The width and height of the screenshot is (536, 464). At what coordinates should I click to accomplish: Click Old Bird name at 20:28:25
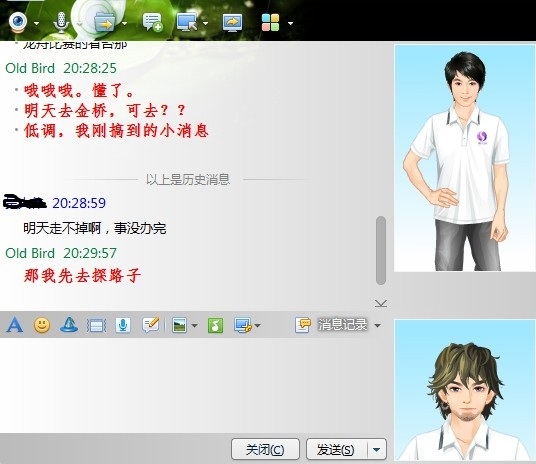(30, 68)
